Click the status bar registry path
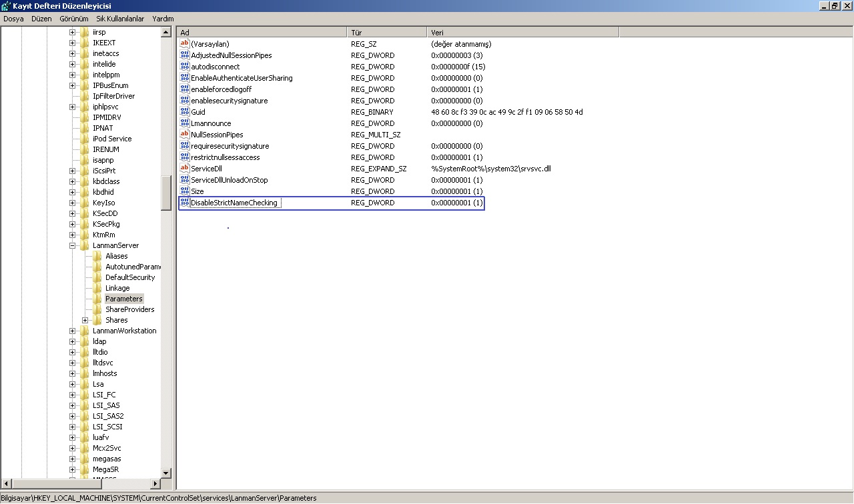The width and height of the screenshot is (854, 504). click(x=159, y=498)
